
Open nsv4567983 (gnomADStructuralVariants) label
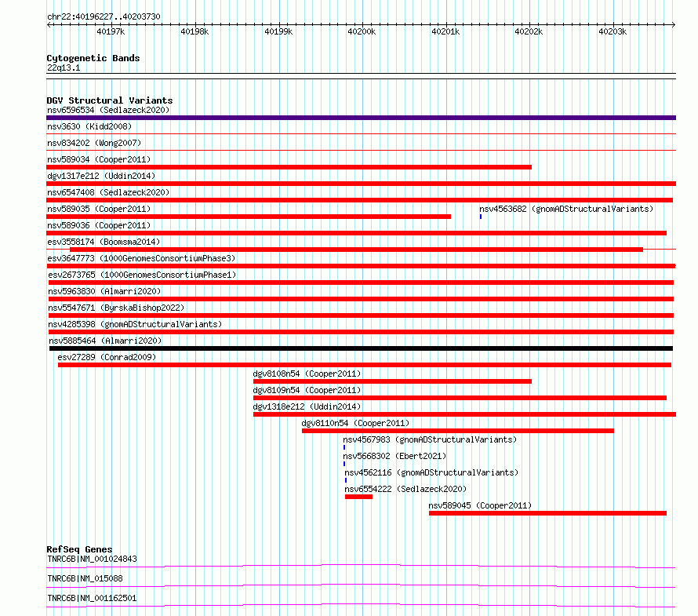430,439
